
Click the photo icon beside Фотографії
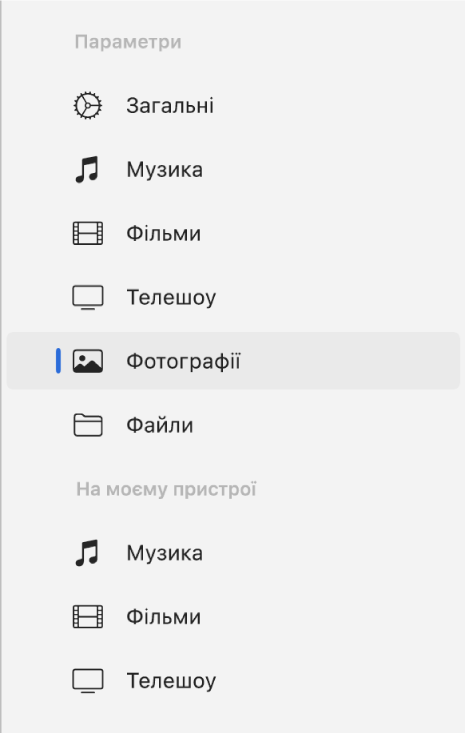click(88, 361)
